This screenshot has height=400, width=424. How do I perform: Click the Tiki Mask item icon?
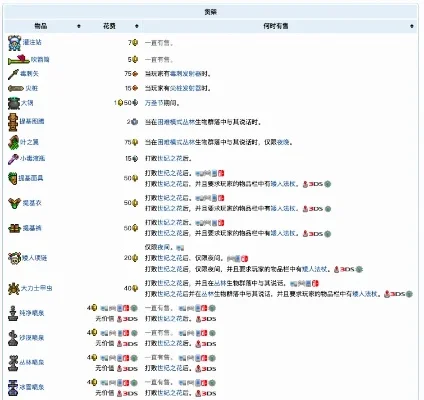pyautogui.click(x=12, y=178)
